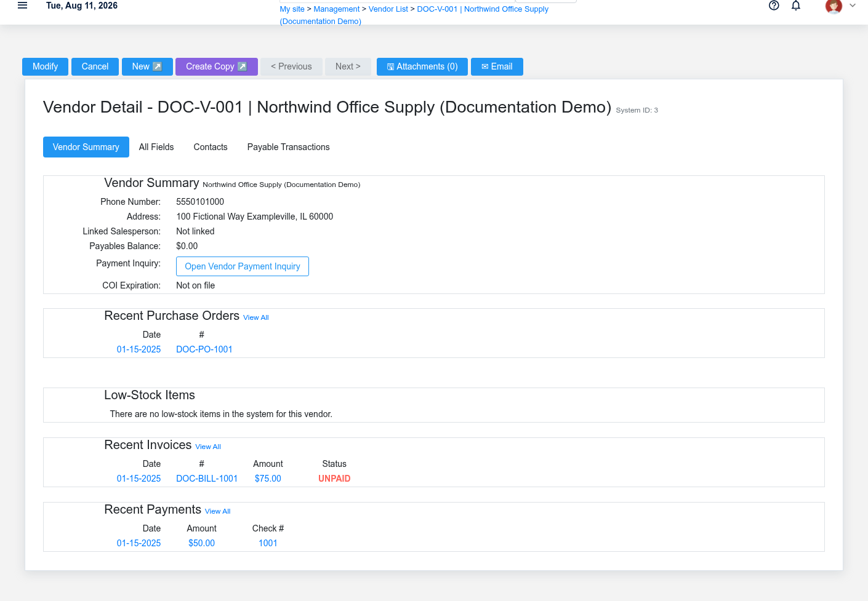Click the invoice amount $75.00

point(268,479)
